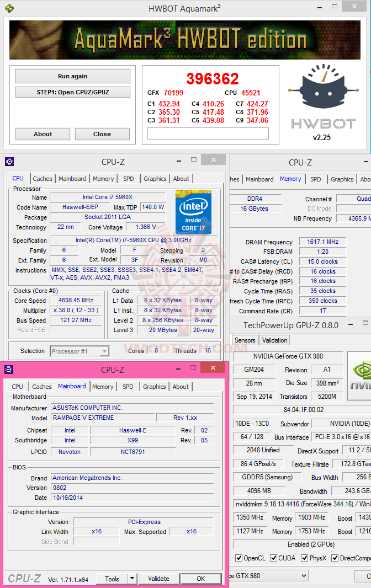371x588 pixels.
Task: Open Mainboard tab in right Memory CPU-Z window
Action: click(259, 179)
